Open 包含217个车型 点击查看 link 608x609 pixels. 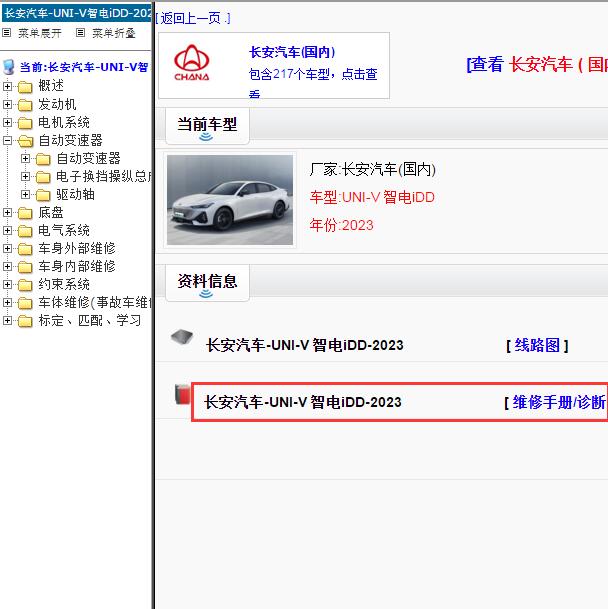(x=313, y=82)
